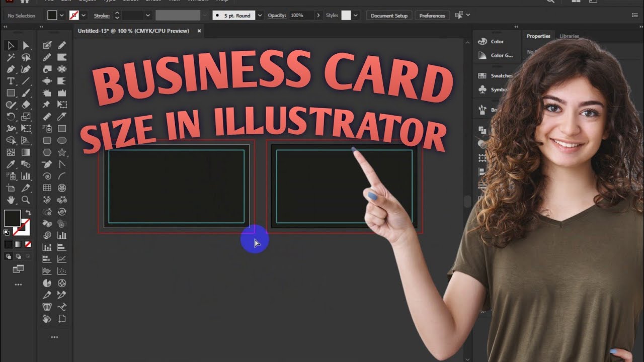Expand the Opacity slider arrow
The image size is (644, 362).
[318, 16]
